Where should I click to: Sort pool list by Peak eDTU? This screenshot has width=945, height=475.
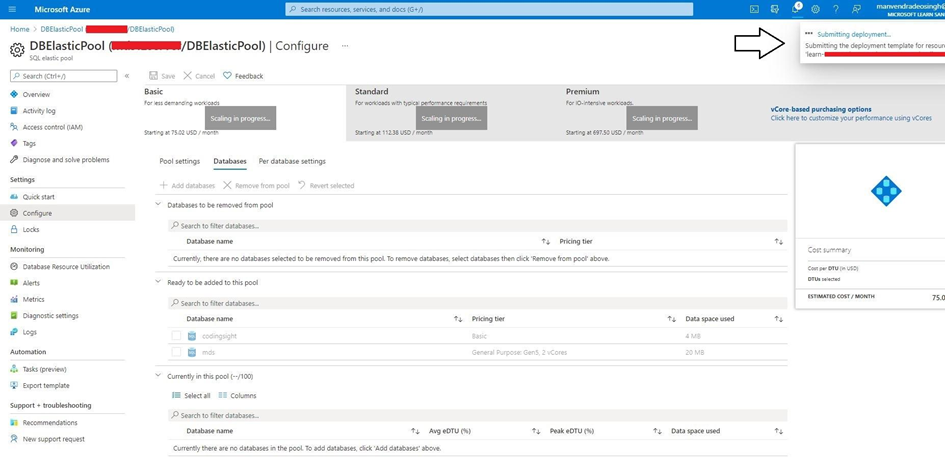[657, 431]
